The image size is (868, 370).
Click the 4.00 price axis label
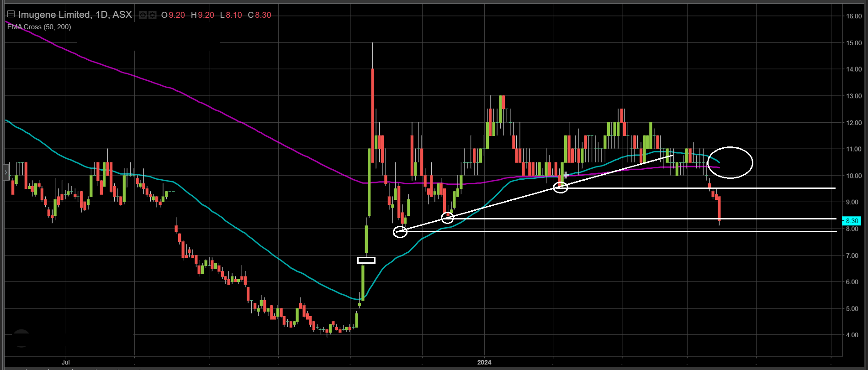coord(852,335)
